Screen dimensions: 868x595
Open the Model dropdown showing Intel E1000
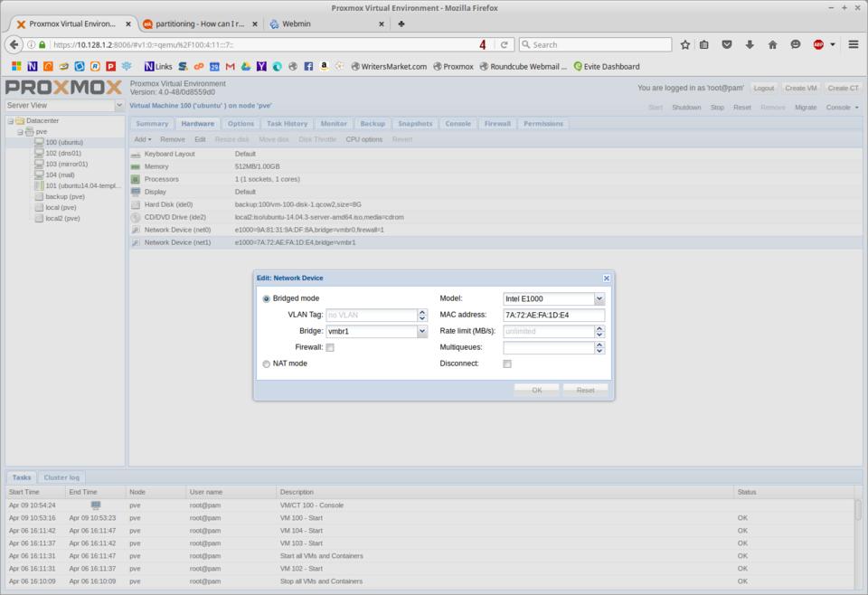599,298
